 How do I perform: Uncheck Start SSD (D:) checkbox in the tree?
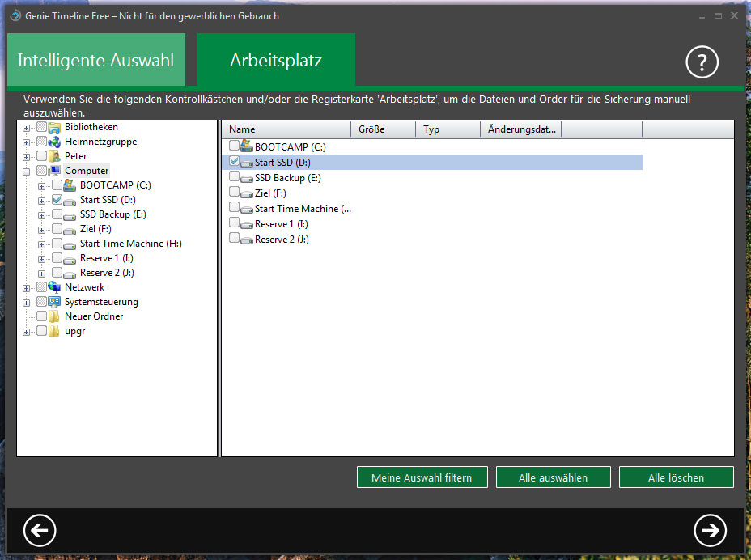tap(57, 199)
